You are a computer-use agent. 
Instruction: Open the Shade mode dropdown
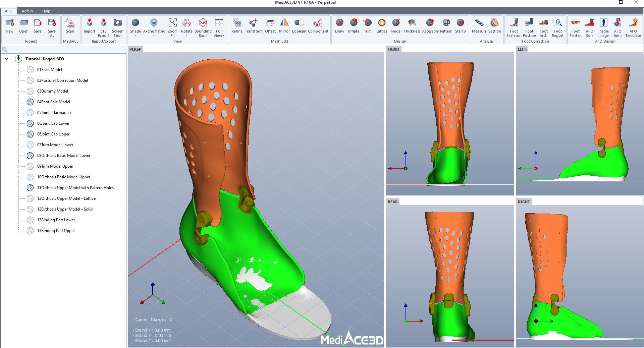click(x=136, y=36)
